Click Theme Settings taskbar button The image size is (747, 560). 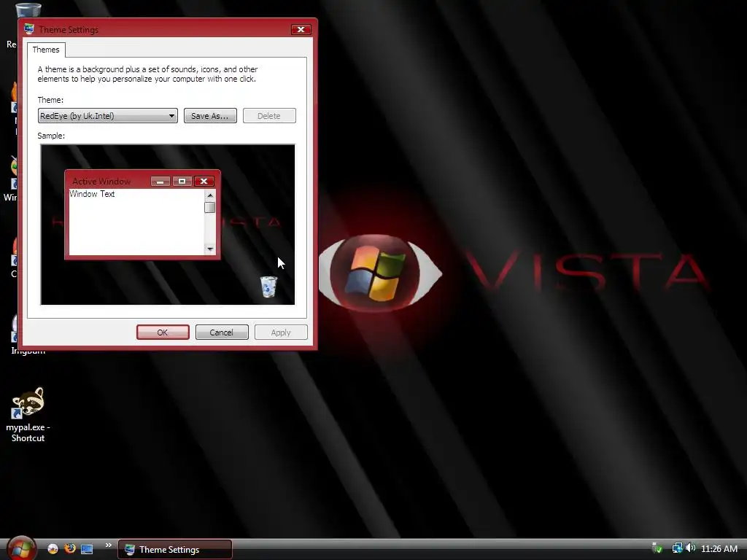pos(175,550)
